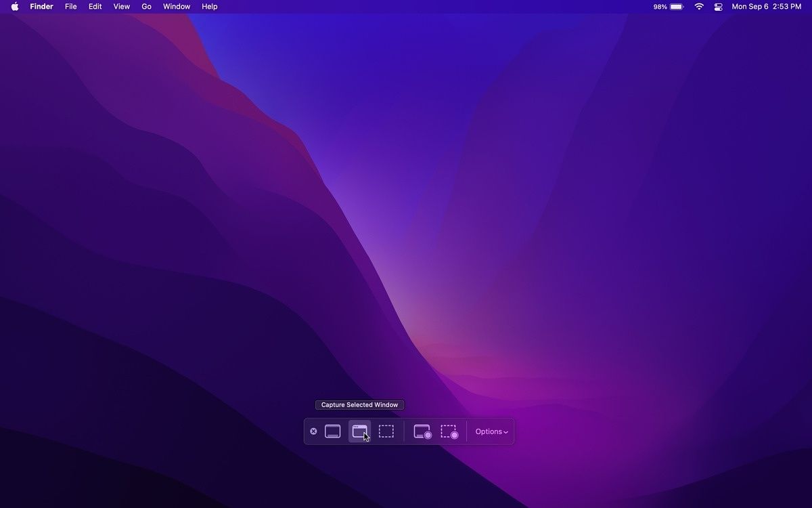Check Wi-Fi status in the menu bar
812x508 pixels.
click(698, 6)
